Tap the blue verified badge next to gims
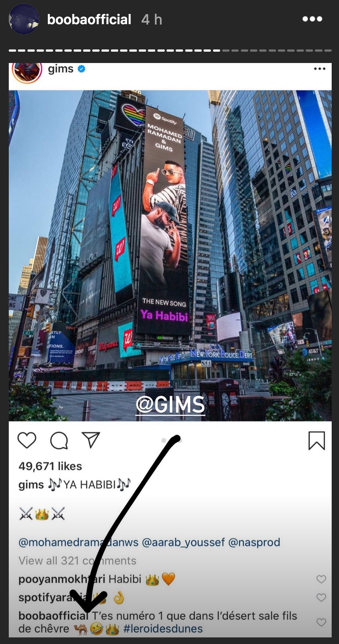 [x=81, y=69]
